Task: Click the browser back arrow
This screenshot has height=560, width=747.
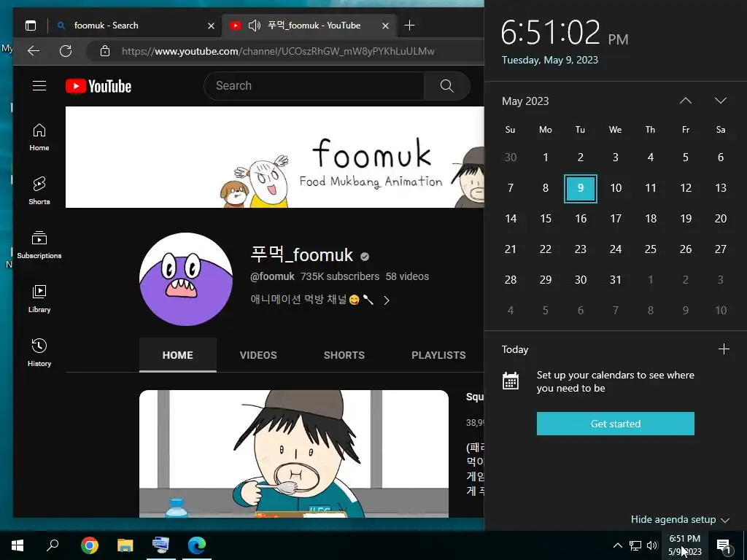Action: [34, 51]
